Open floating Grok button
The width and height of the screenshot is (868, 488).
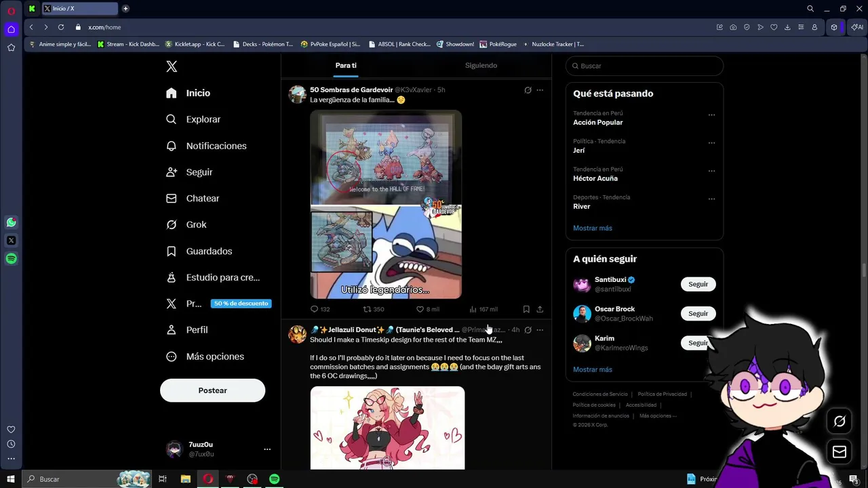coord(840,422)
